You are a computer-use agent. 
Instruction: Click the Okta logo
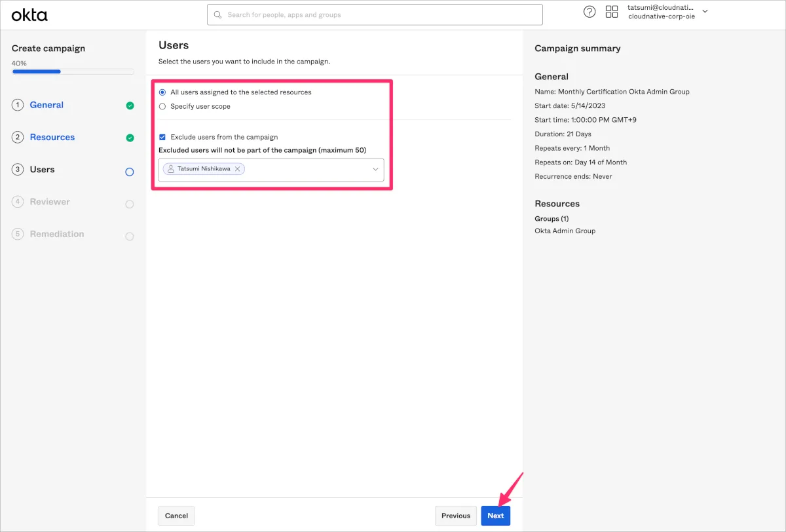point(29,14)
